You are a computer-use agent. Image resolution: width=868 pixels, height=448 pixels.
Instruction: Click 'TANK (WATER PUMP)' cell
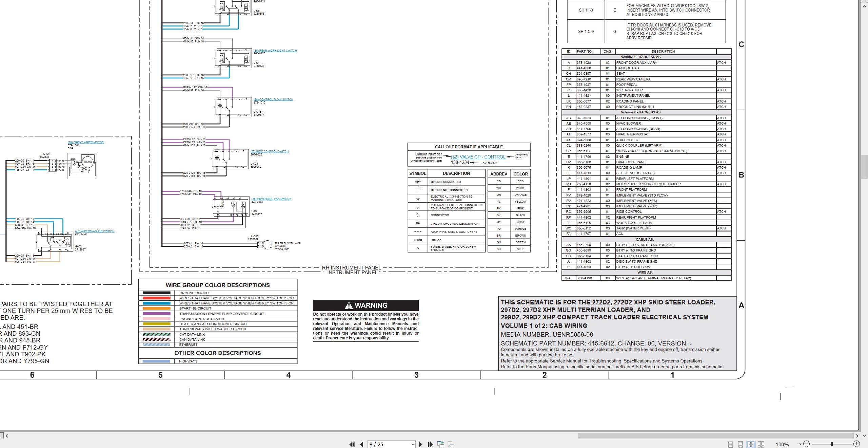[666, 228]
